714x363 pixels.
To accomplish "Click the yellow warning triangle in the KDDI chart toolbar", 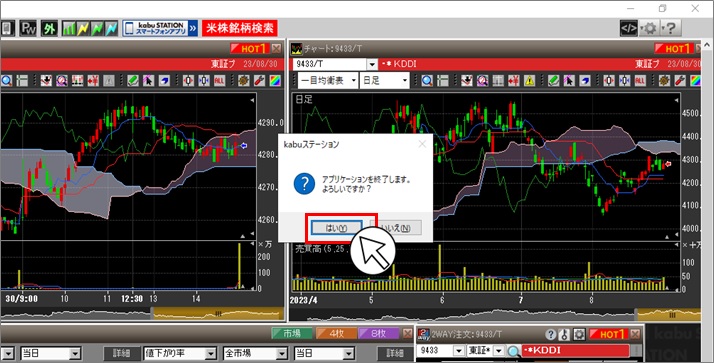I will (x=530, y=81).
